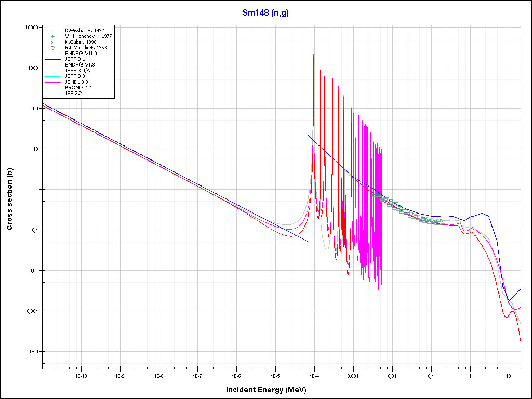Click the K.Guber cross marker icon in legend

coord(53,42)
